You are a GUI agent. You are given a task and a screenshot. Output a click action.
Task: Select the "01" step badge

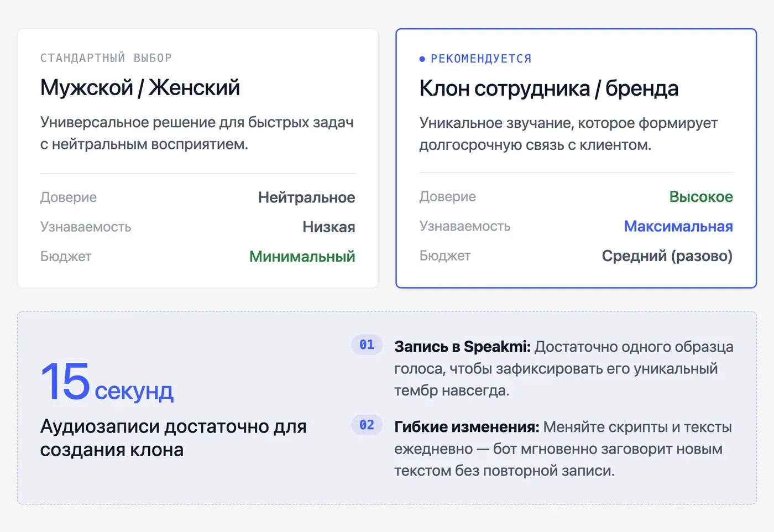[367, 345]
